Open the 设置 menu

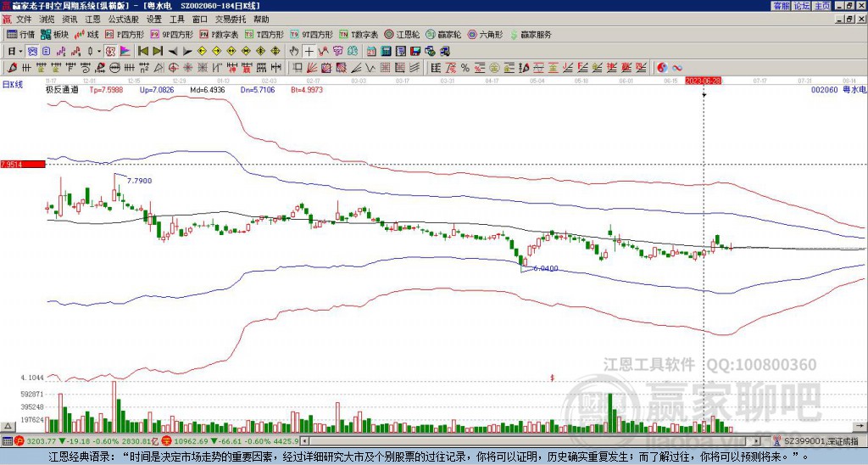tap(154, 20)
